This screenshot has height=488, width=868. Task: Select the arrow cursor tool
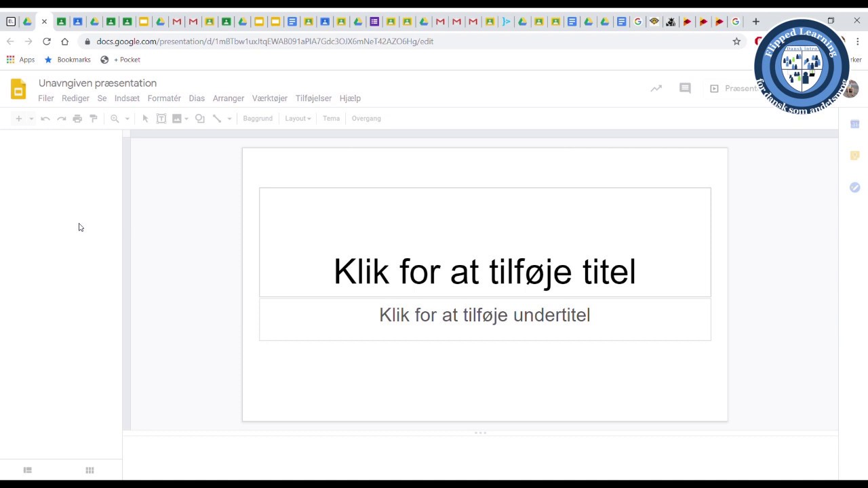coord(145,119)
